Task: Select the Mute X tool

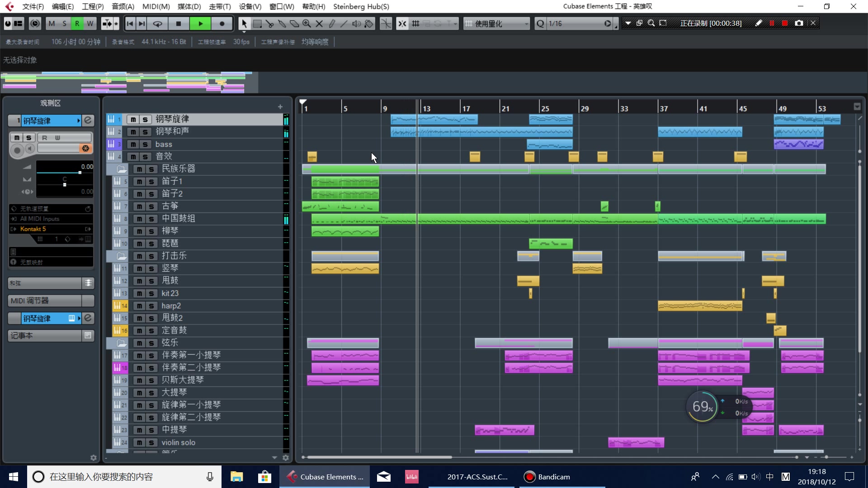Action: point(319,23)
